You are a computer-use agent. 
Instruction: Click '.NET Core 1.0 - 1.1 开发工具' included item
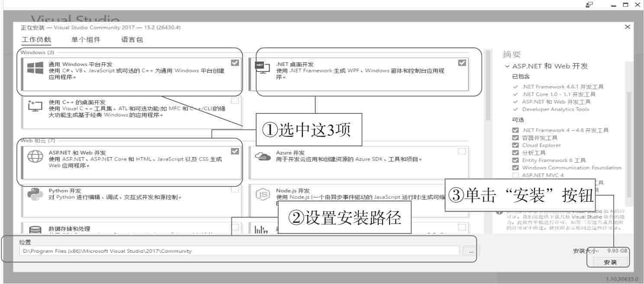click(559, 94)
